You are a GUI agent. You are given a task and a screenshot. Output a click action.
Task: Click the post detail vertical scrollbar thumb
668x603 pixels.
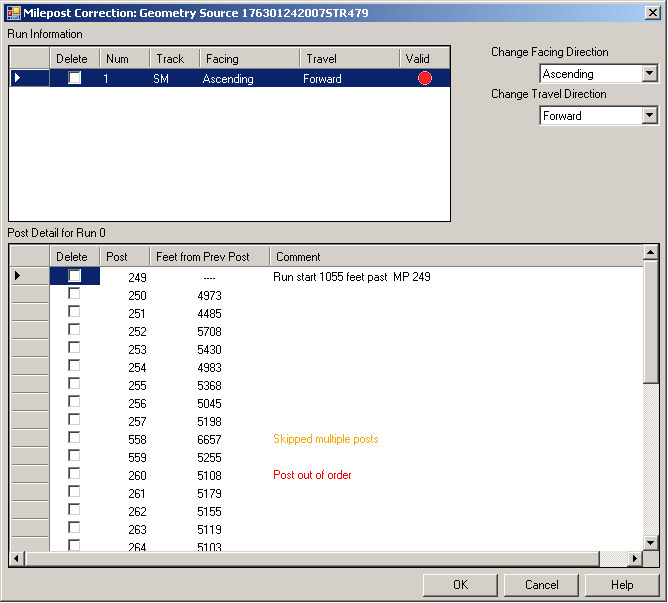(651, 325)
